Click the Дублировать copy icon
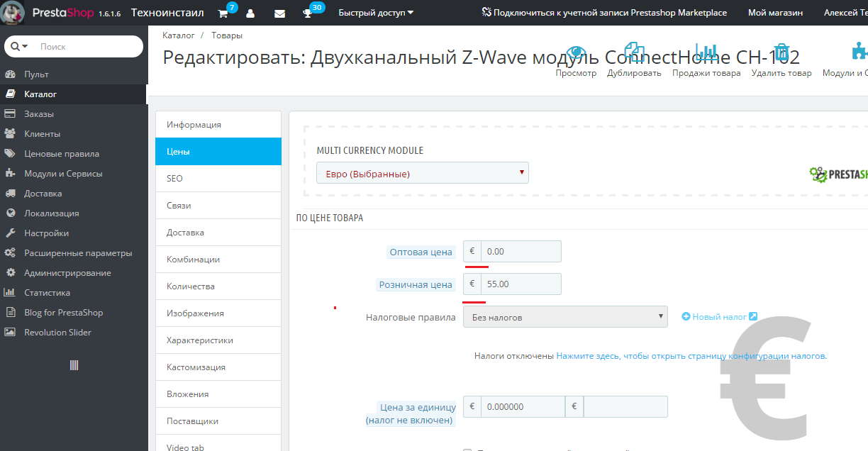Image resolution: width=868 pixels, height=451 pixels. (x=634, y=52)
